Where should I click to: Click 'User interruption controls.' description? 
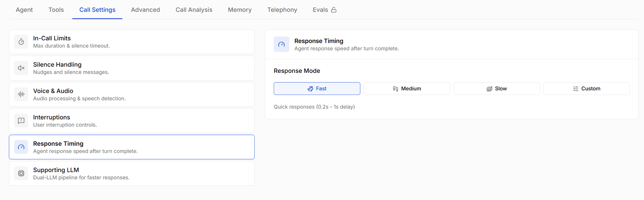click(65, 125)
